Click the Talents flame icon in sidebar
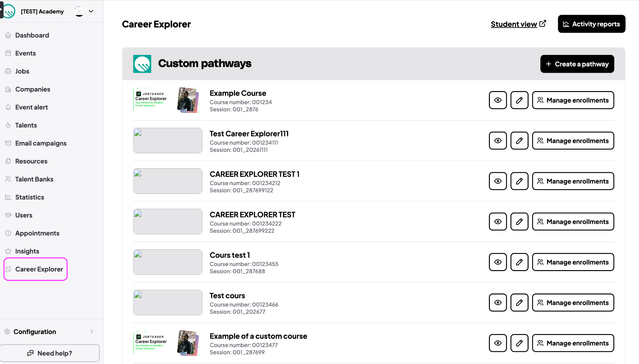Viewport: 639px width, 364px height. [x=8, y=125]
